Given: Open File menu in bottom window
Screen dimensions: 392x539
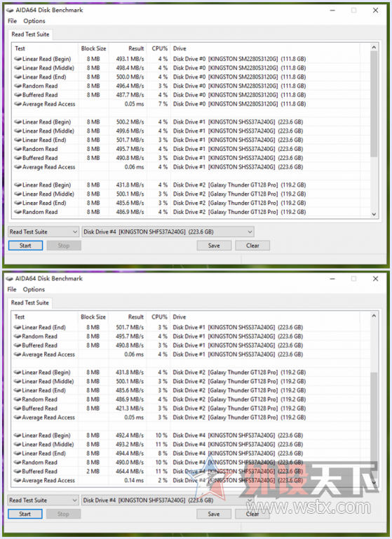Looking at the screenshot, I should point(12,289).
